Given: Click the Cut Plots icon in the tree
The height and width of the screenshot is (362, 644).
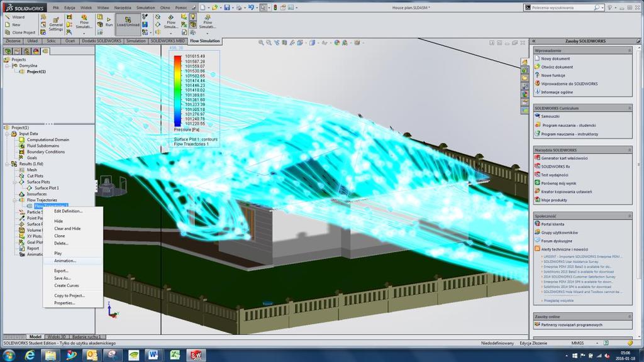Looking at the screenshot, I should point(22,176).
